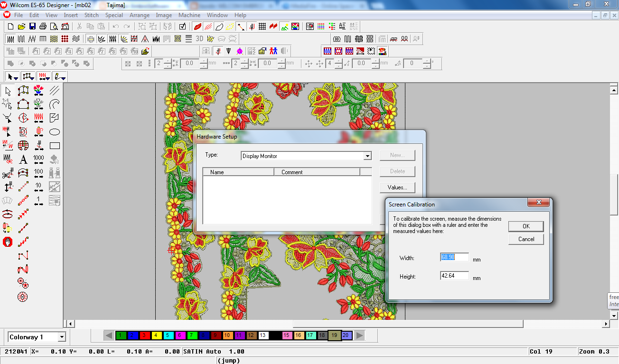Click the Print icon in the toolbar
The image size is (619, 364).
click(43, 27)
